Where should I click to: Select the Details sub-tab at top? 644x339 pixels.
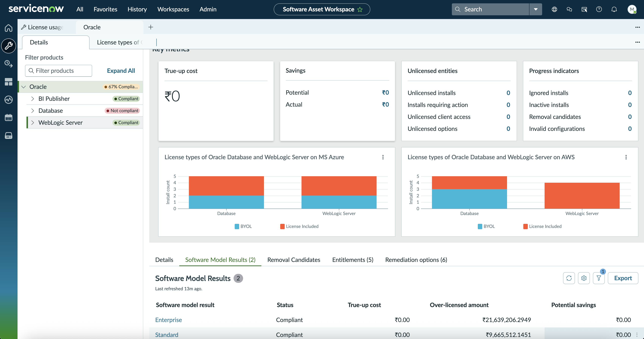click(x=55, y=42)
